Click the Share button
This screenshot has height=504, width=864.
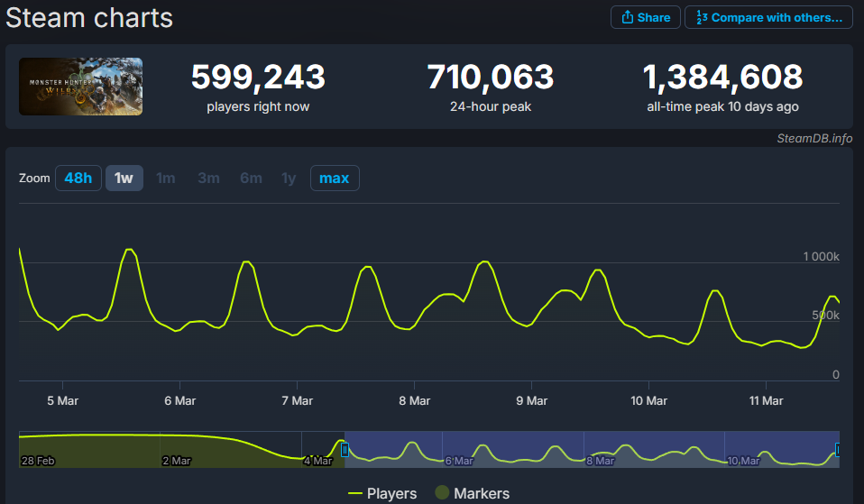coord(645,18)
